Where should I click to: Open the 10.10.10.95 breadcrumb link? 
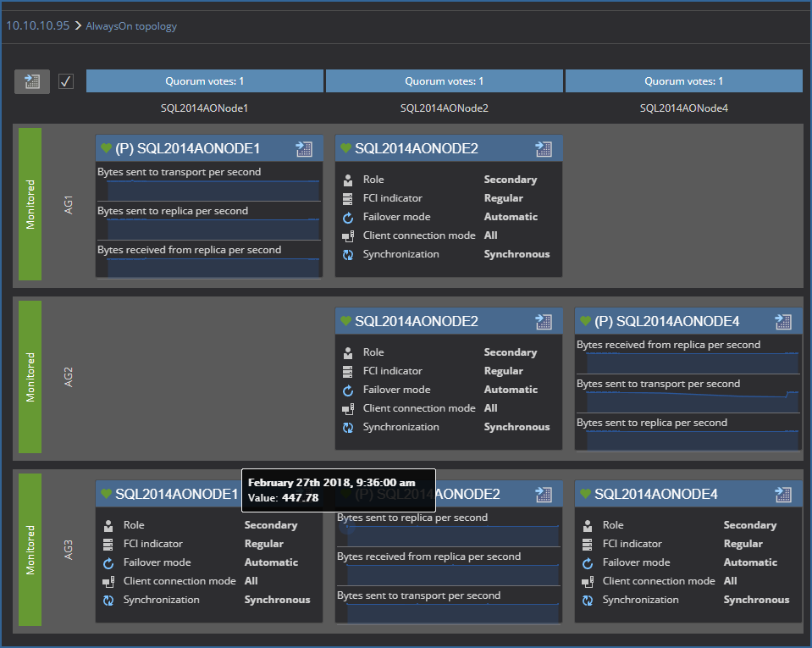pyautogui.click(x=38, y=26)
